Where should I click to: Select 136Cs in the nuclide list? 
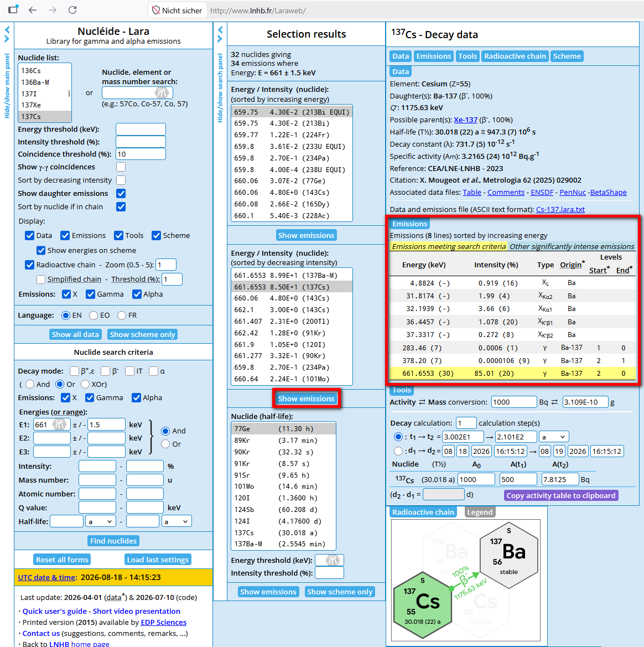click(x=45, y=70)
